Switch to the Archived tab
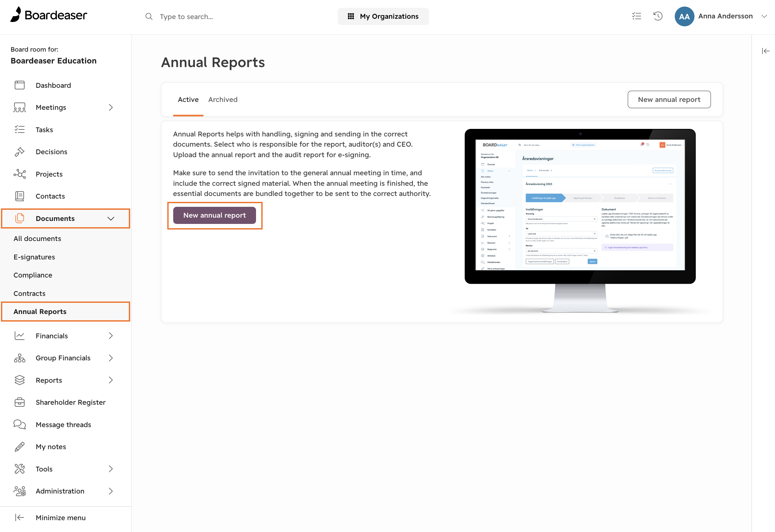The height and width of the screenshot is (532, 775). (x=223, y=99)
